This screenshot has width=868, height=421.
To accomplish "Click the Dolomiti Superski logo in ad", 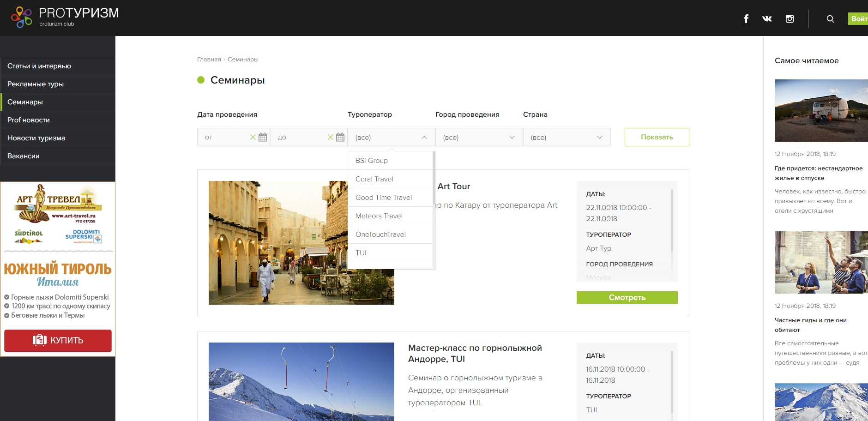I will point(84,236).
